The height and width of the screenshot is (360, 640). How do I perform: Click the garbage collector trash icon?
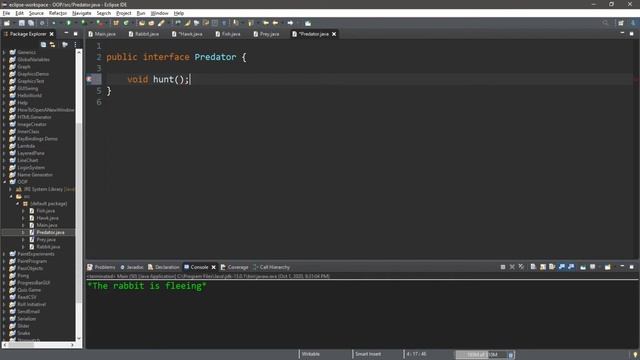click(511, 355)
